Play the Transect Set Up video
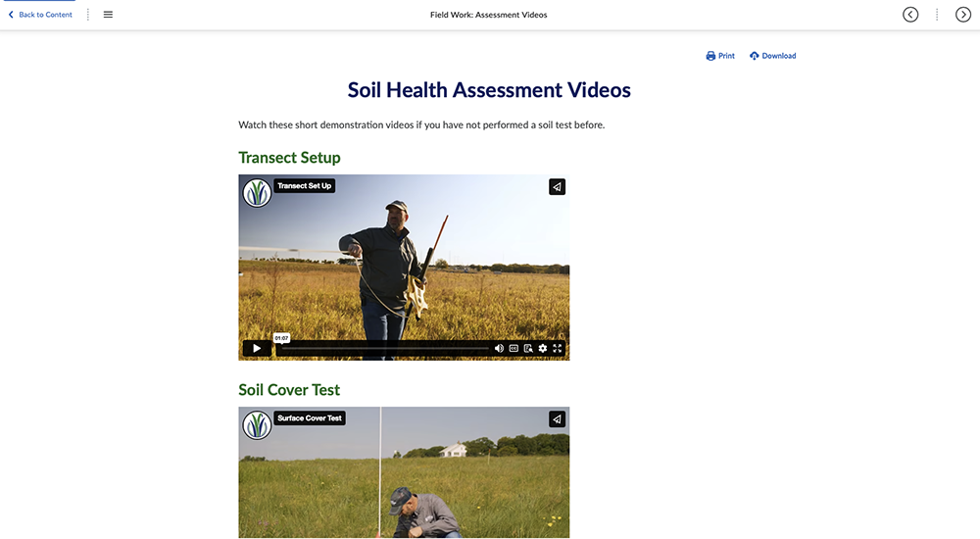Screen dimensions: 980x539 coord(256,348)
